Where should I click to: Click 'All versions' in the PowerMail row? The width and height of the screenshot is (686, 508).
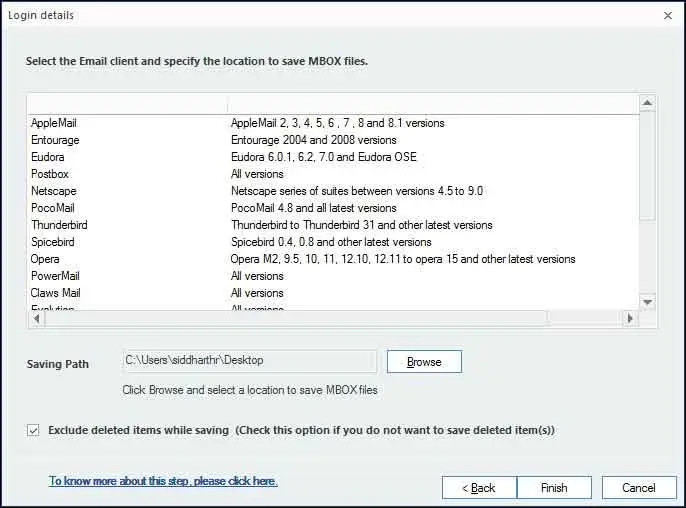tap(257, 276)
